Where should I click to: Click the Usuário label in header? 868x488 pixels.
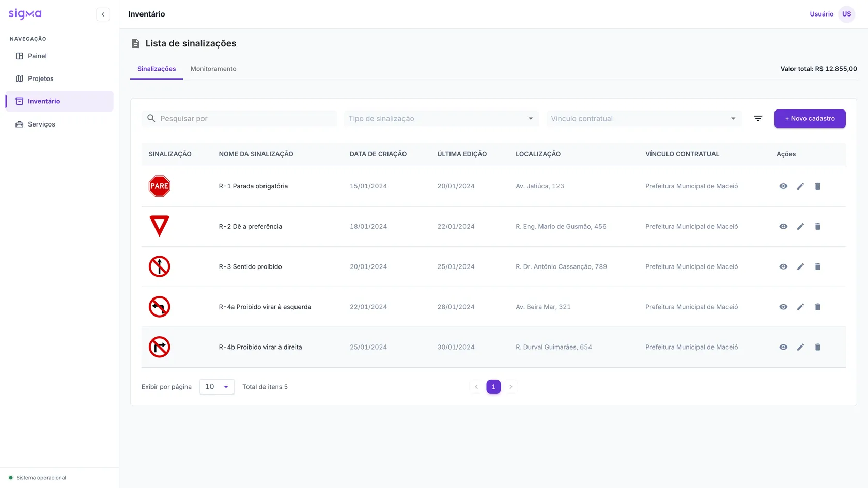(x=822, y=14)
